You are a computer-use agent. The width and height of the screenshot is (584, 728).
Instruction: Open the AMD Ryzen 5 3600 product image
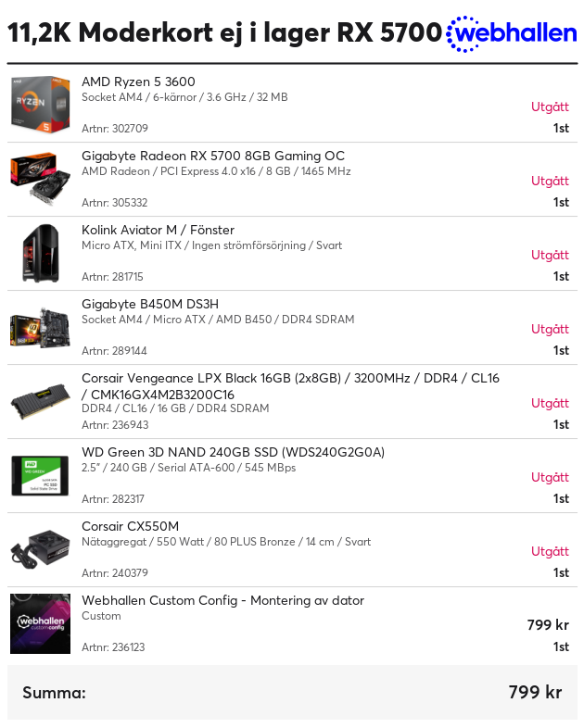(41, 105)
